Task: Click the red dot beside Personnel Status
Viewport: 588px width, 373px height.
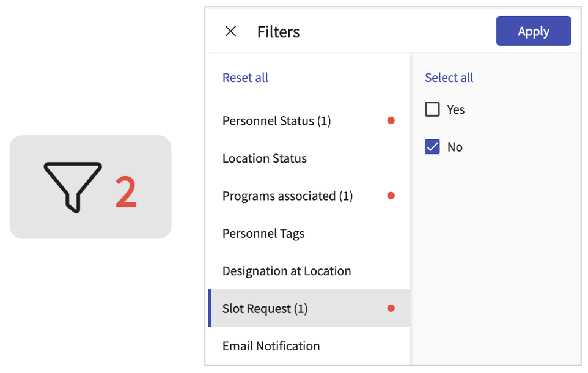Action: click(x=391, y=120)
